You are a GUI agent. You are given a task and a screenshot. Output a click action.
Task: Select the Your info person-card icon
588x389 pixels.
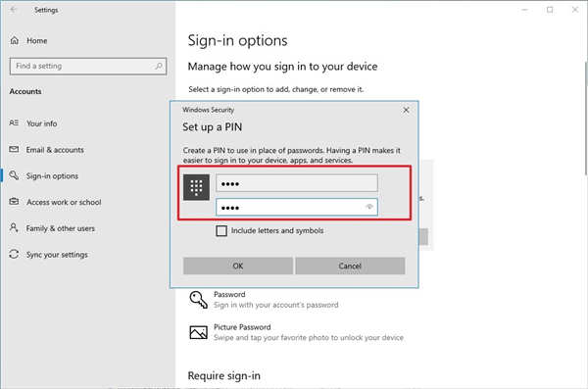[x=14, y=123]
